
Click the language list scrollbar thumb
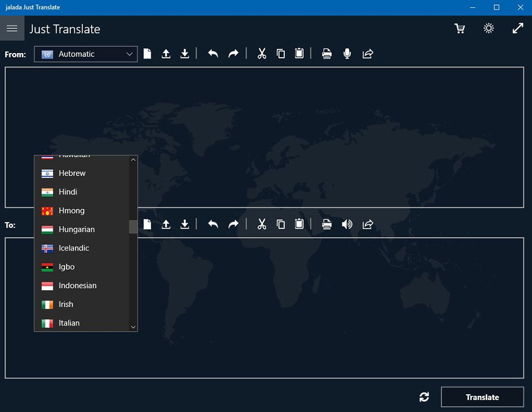pos(133,227)
